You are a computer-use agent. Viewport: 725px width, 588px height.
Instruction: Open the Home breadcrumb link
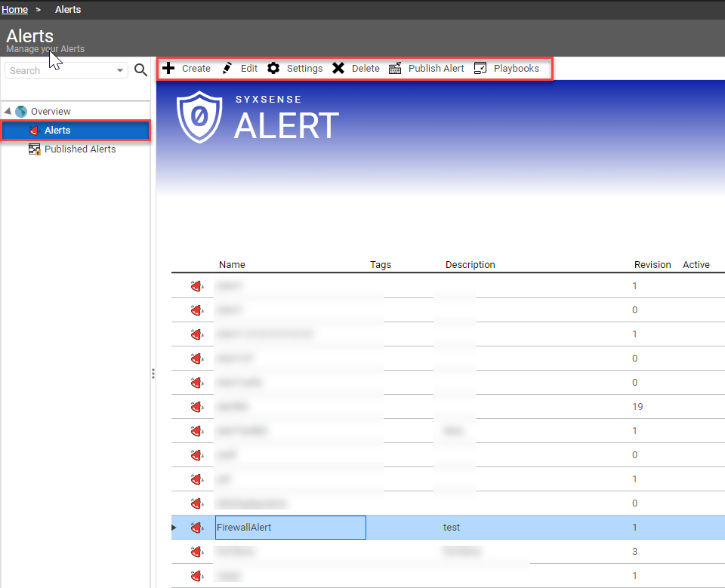click(14, 9)
